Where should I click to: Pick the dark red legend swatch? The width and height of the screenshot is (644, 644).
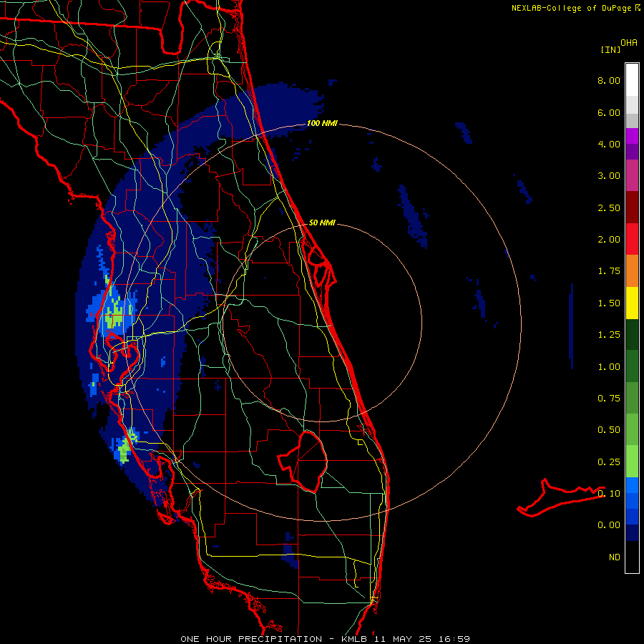click(x=632, y=208)
